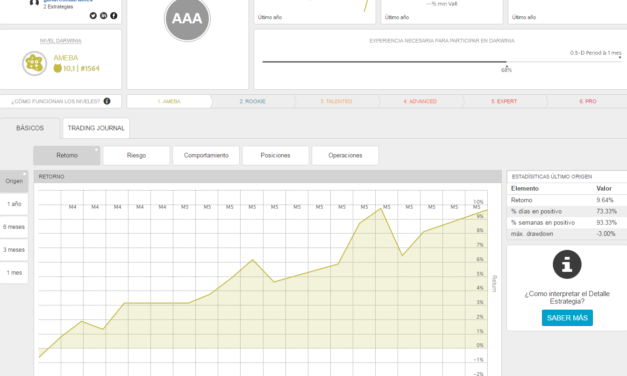627x376 pixels.
Task: Select the Origen time range
Action: [14, 181]
